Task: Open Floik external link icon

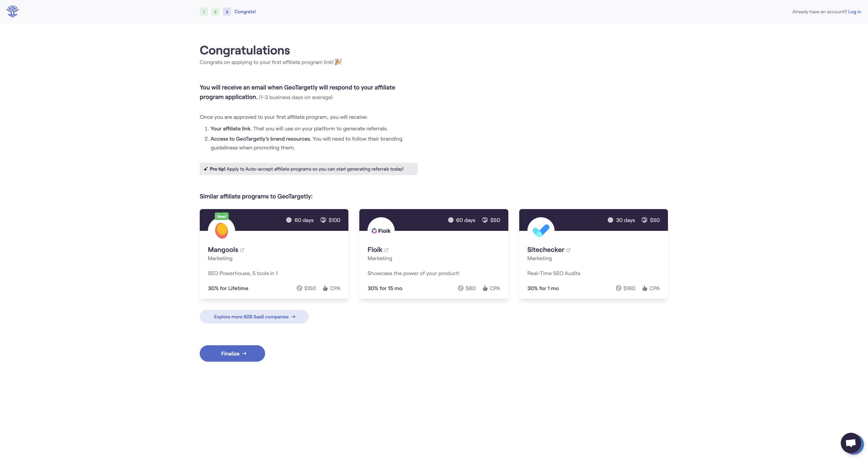Action: (386, 250)
